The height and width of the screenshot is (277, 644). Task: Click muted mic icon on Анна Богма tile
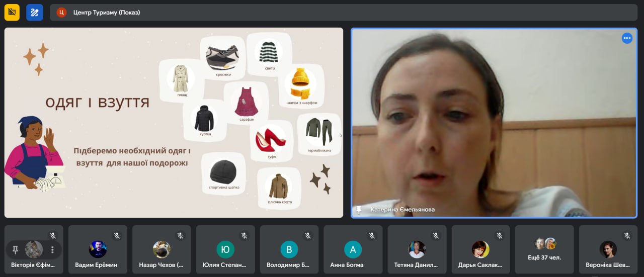click(372, 235)
